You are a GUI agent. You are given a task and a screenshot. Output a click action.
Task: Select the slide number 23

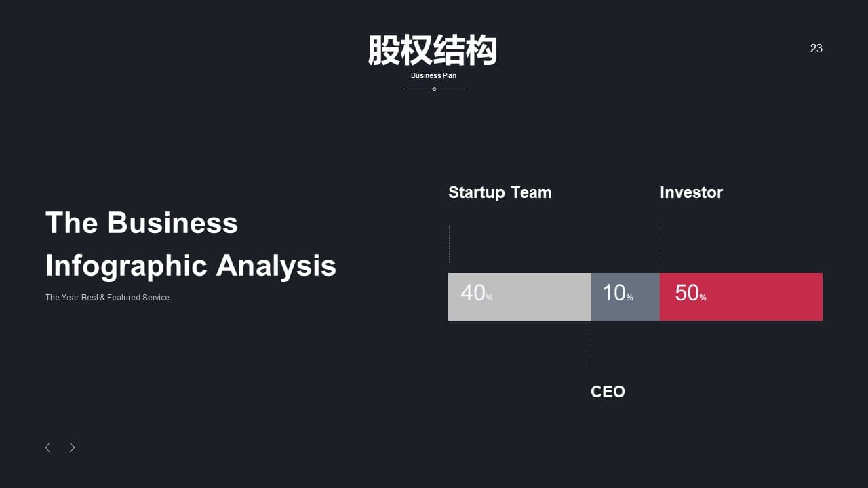(816, 48)
